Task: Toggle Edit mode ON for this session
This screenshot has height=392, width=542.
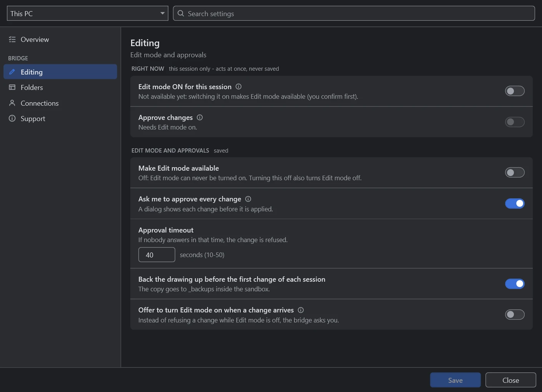Action: (x=515, y=91)
